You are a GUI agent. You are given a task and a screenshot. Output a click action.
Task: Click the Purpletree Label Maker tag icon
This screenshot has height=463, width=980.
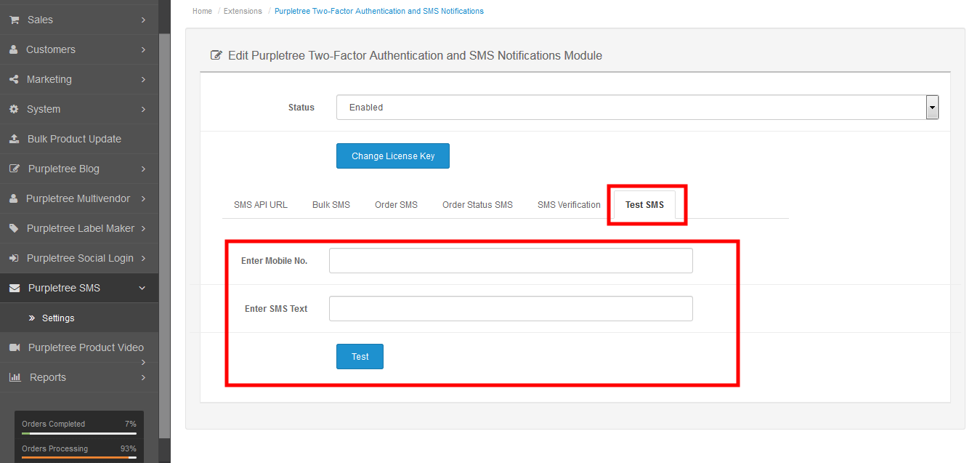(14, 228)
